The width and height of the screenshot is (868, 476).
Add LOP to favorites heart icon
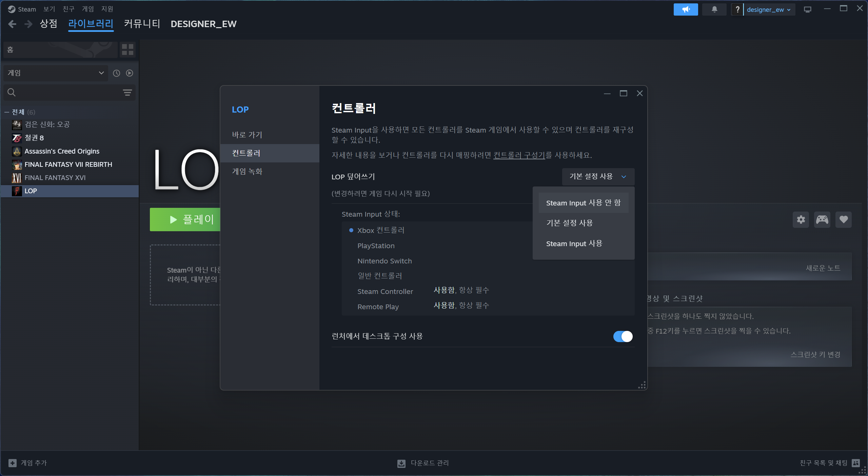(x=843, y=220)
